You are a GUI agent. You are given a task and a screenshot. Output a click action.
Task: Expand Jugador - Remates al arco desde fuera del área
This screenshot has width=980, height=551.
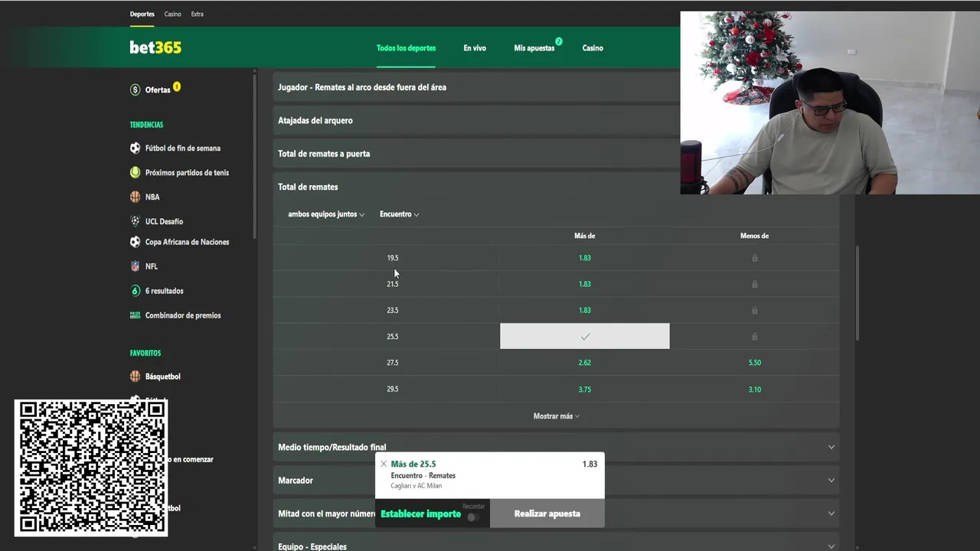(x=476, y=87)
